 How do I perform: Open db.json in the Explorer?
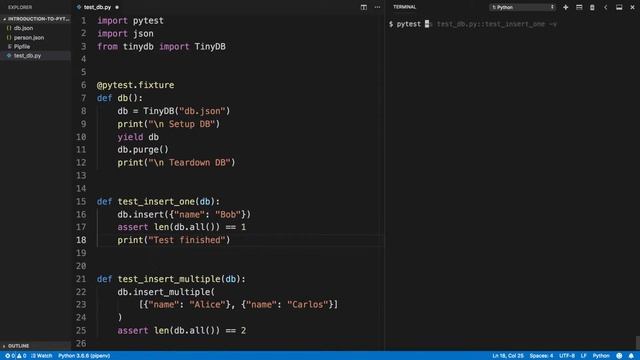pos(23,28)
